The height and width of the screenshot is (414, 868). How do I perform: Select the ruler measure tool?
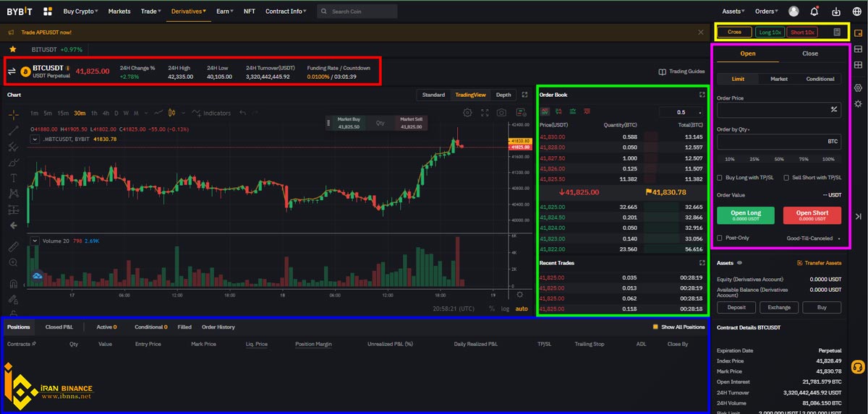point(13,247)
